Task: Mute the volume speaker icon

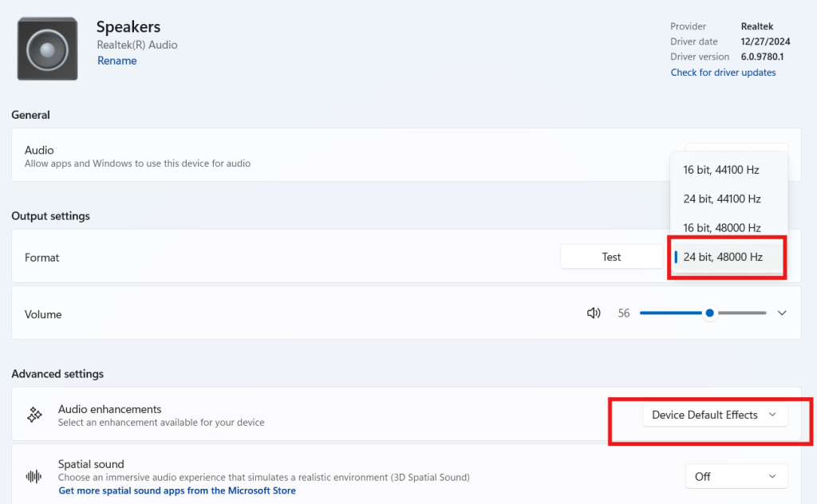Action: click(x=594, y=313)
